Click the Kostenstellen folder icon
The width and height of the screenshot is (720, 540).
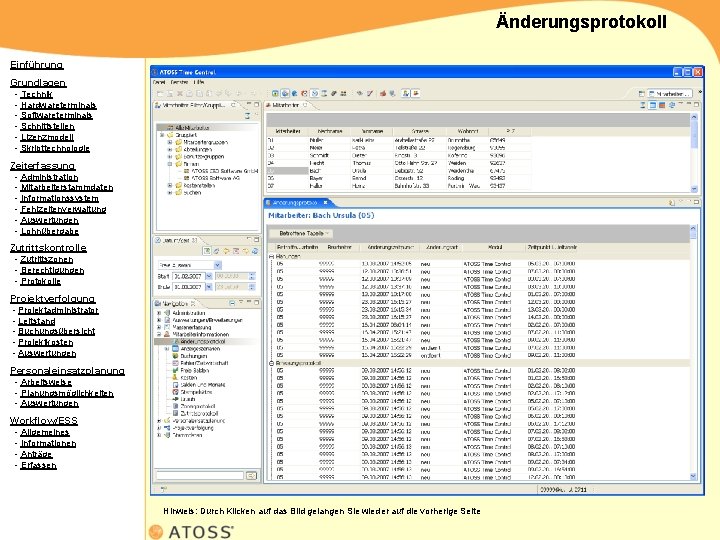tap(178, 186)
